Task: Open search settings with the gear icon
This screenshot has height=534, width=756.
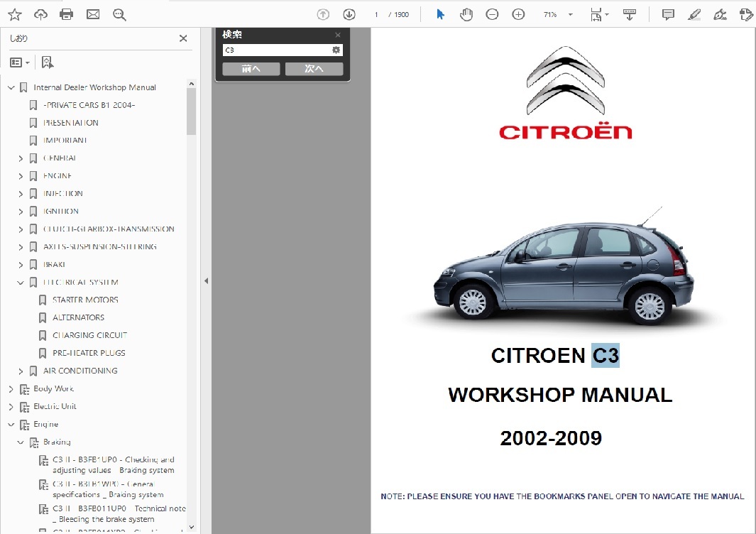Action: (336, 50)
